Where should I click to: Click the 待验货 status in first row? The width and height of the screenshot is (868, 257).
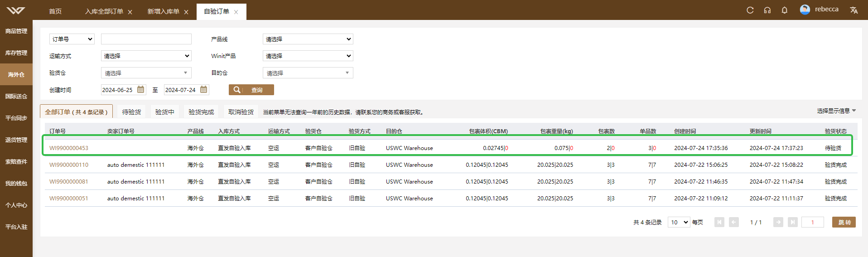[833, 148]
